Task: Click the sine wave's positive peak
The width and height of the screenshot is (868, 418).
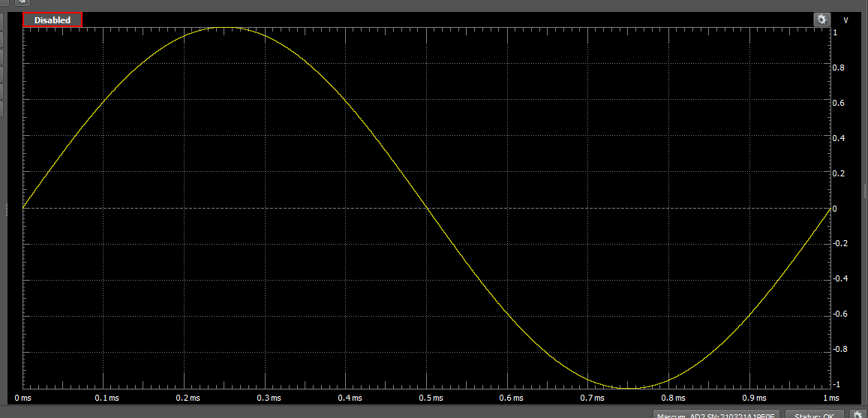Action: pos(224,28)
